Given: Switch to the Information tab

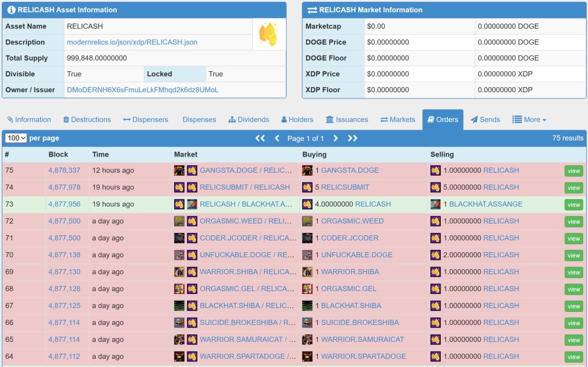Looking at the screenshot, I should point(29,119).
